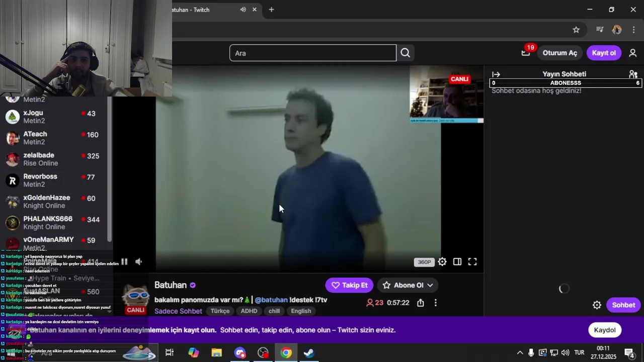
Task: Click the TUR language indicator
Action: click(579, 352)
